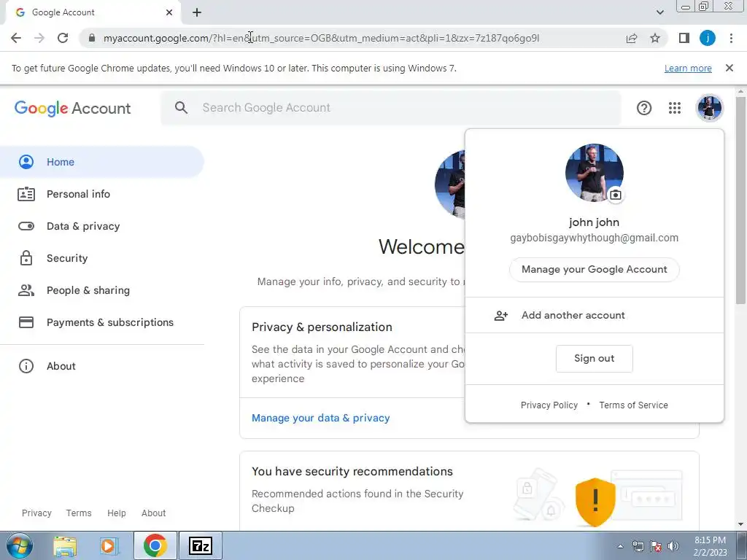Viewport: 747px width, 560px height.
Task: Select Home in the sidebar
Action: click(102, 162)
